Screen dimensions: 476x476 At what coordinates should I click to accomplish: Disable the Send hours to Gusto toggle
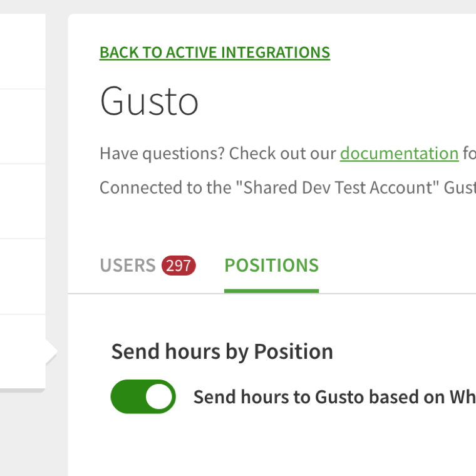[143, 396]
